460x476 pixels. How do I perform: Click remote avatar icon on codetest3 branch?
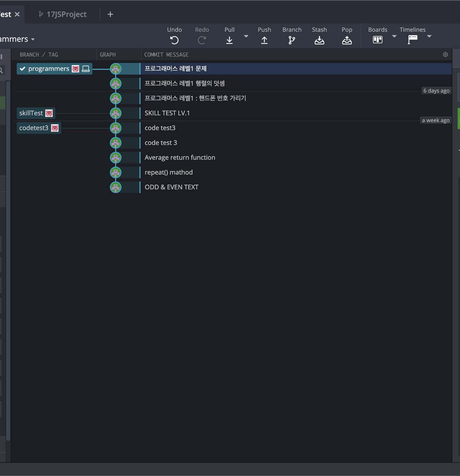click(55, 128)
